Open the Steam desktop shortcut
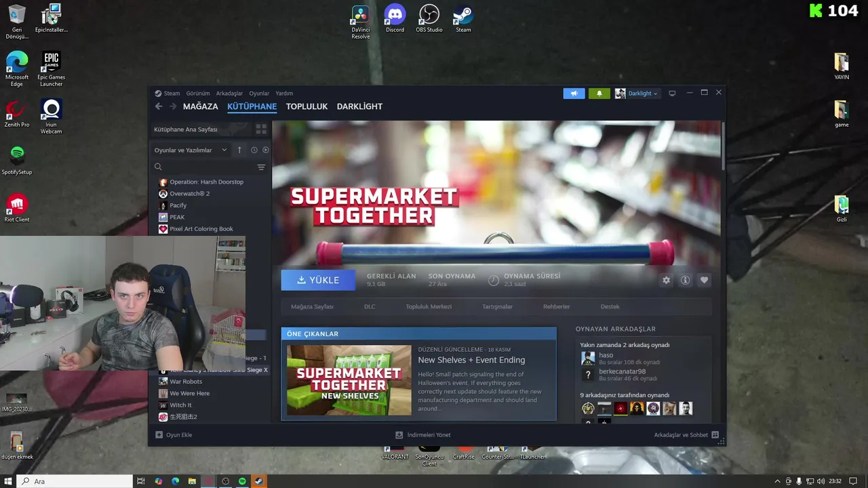The width and height of the screenshot is (868, 488). coord(463,19)
